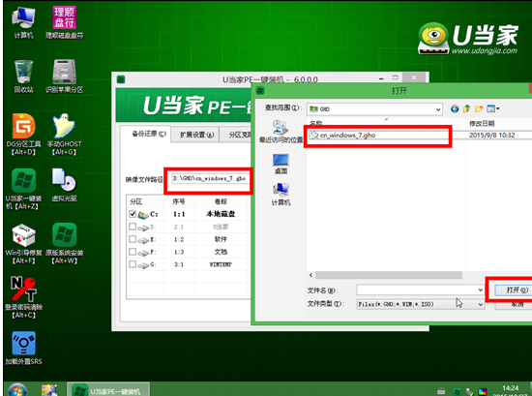
Task: Toggle the F: partition checkbox
Action: [133, 252]
